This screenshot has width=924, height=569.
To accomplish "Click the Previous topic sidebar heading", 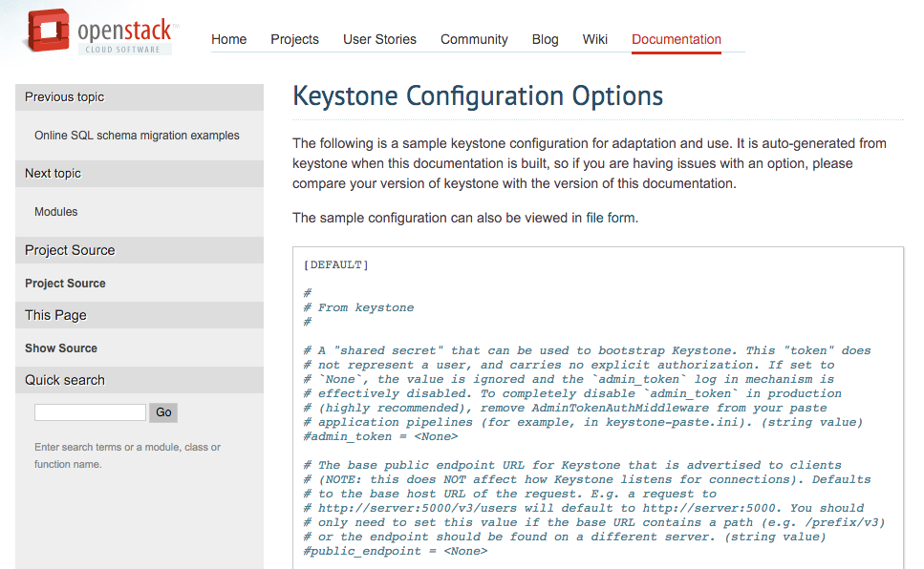I will click(65, 97).
